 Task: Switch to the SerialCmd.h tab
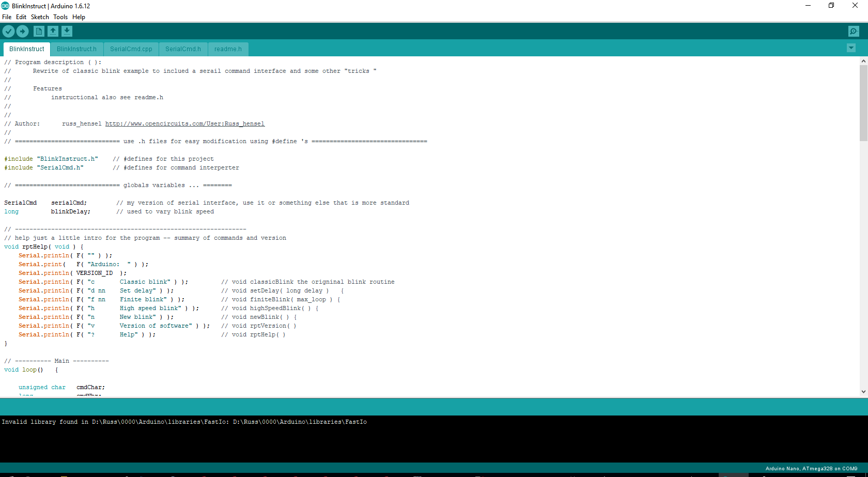click(183, 49)
